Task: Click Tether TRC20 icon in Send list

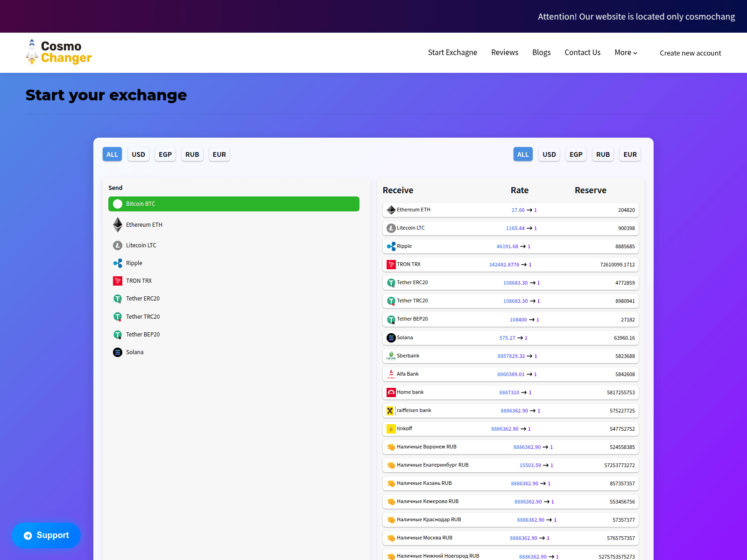Action: click(118, 317)
